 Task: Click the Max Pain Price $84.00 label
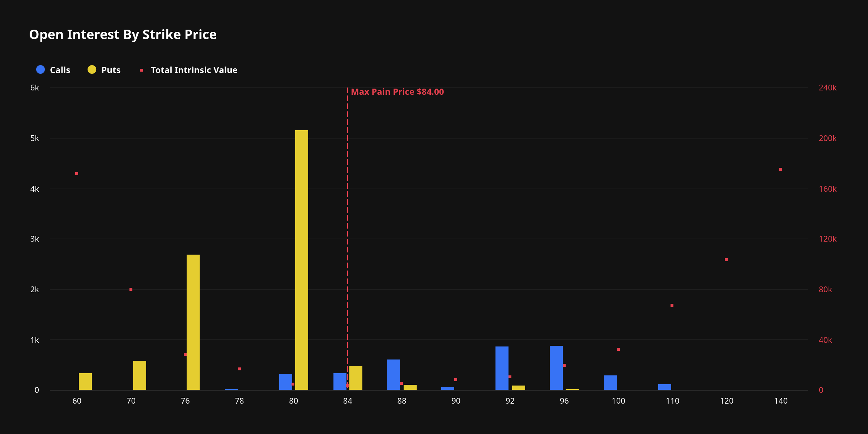click(x=397, y=92)
